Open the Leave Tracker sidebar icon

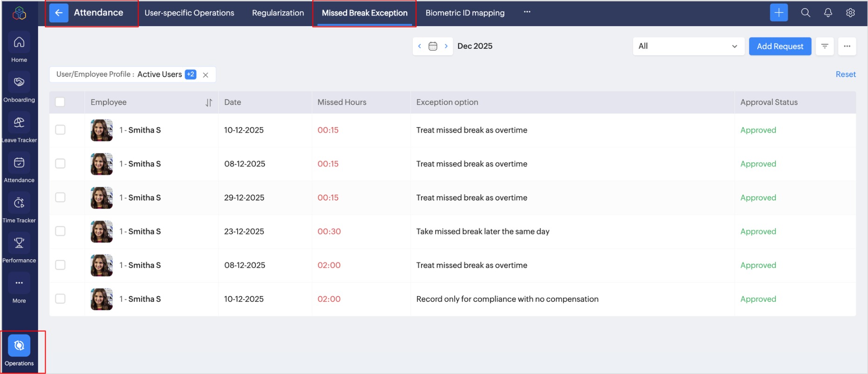19,123
